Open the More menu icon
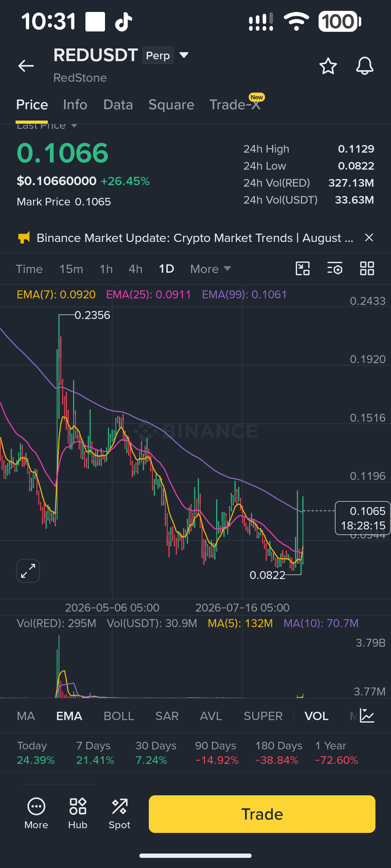Screen dimensions: 391x868 click(36, 813)
